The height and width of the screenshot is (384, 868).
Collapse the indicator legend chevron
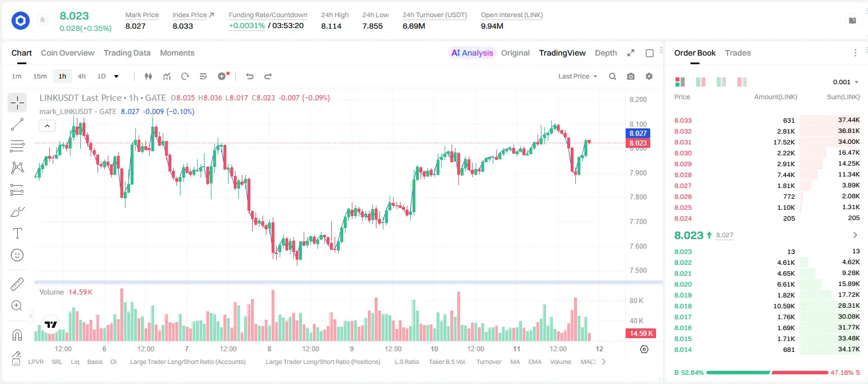click(x=47, y=126)
